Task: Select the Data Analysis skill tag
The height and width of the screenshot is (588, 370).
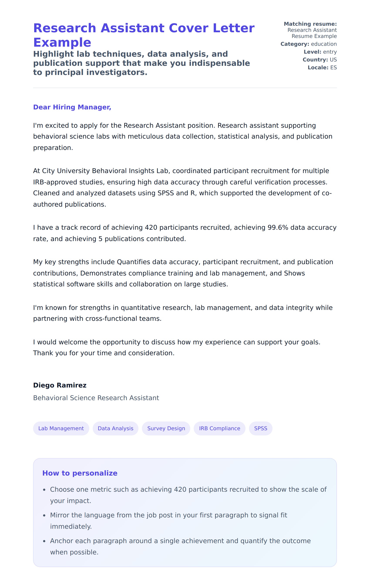Action: pos(115,428)
